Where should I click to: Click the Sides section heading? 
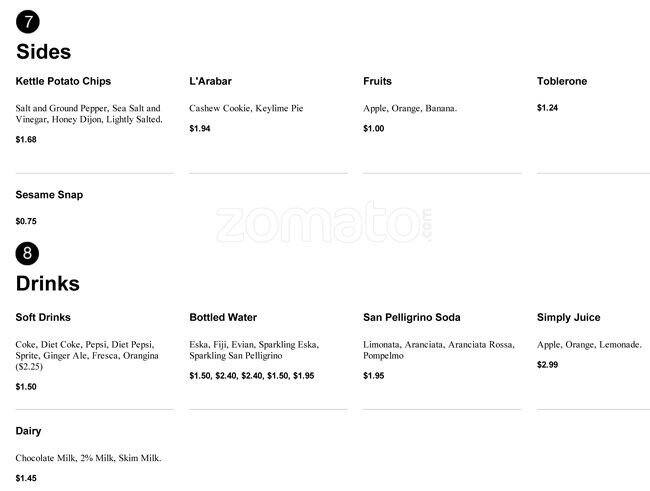(x=43, y=53)
